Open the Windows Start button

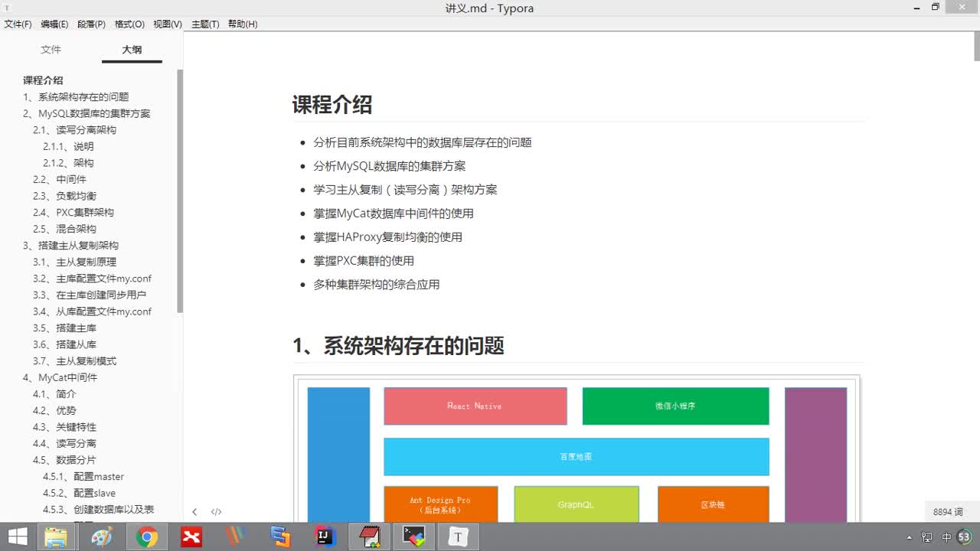[x=18, y=537]
